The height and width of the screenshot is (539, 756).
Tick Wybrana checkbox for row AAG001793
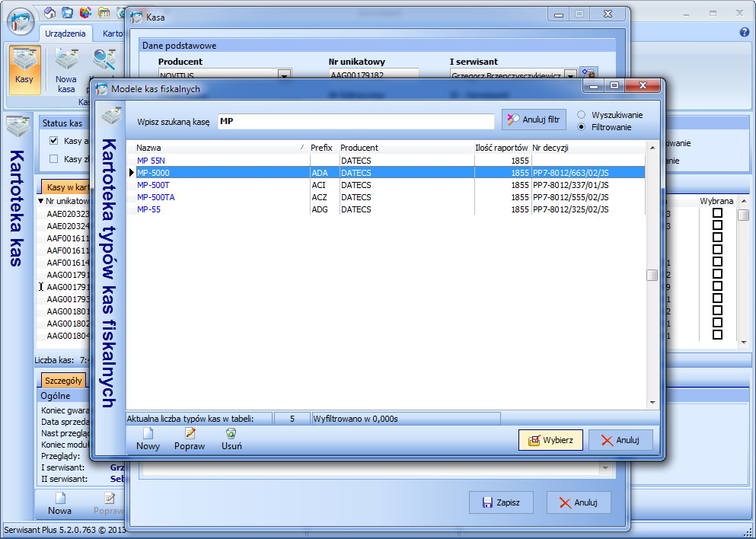click(717, 298)
